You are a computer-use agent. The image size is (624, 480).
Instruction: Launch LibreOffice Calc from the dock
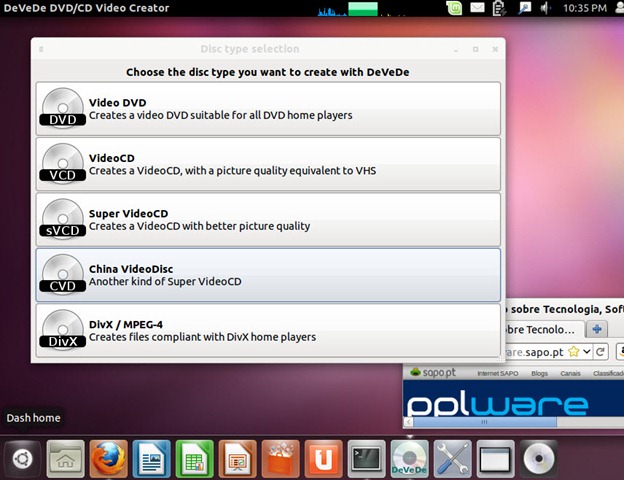click(194, 459)
